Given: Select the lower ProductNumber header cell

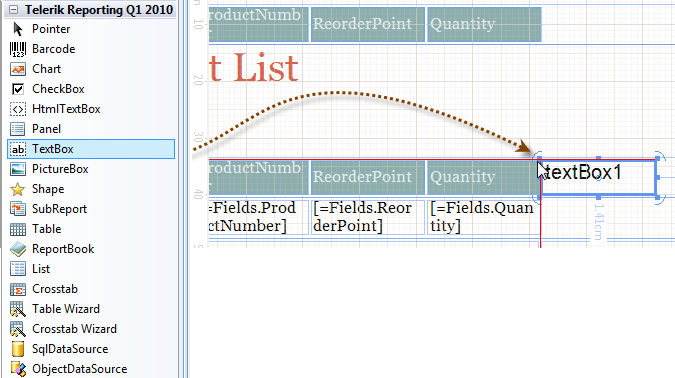Looking at the screenshot, I should point(259,177).
